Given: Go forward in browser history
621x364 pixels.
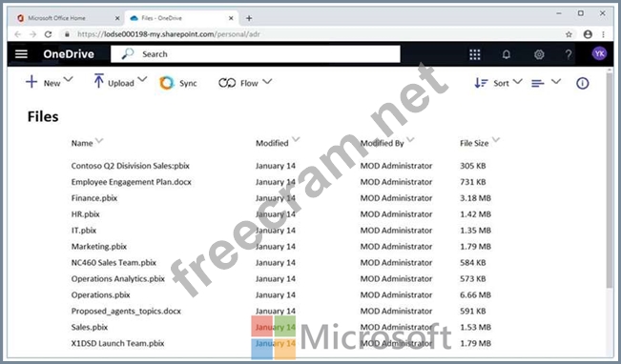Looking at the screenshot, I should coord(32,34).
